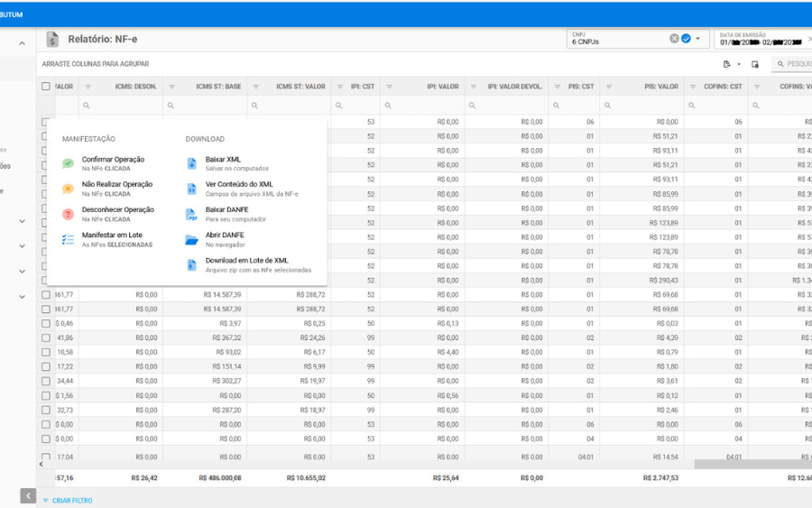Sort by the ICMS ST: VALOR column header
This screenshot has height=508, width=812.
pos(300,87)
